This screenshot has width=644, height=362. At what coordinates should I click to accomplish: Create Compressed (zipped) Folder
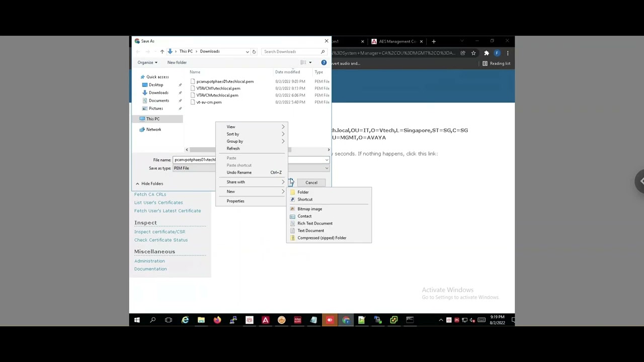point(329,238)
